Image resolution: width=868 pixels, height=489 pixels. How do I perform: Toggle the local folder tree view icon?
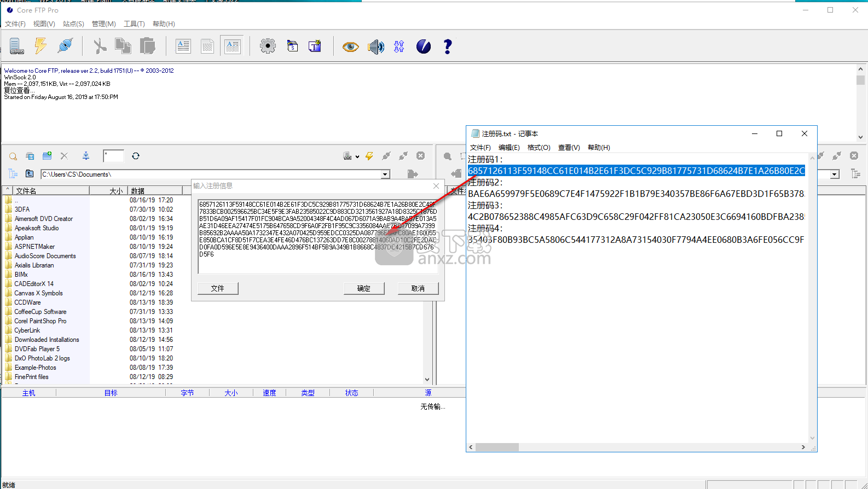[13, 174]
